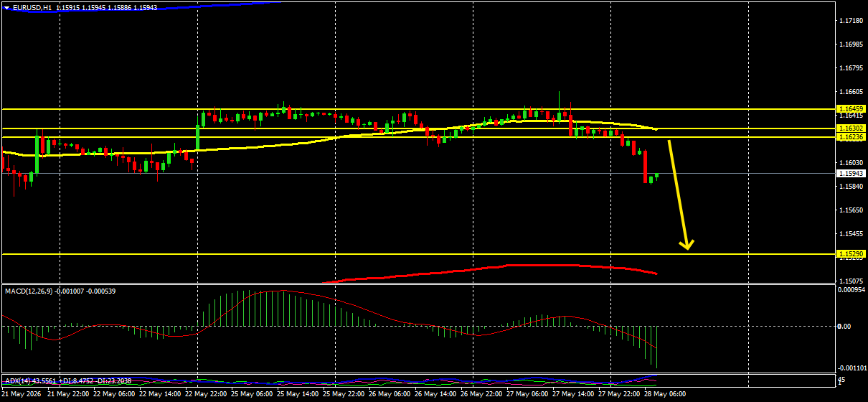The width and height of the screenshot is (868, 402).
Task: Click the 1.15455 price scale value
Action: [x=851, y=234]
